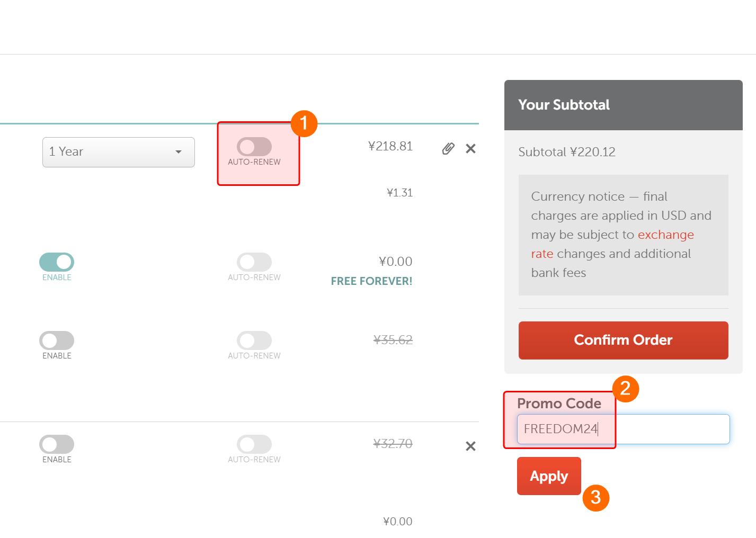Toggle auto-renew for the ¥32.70 item
756x538 pixels.
coord(254,444)
